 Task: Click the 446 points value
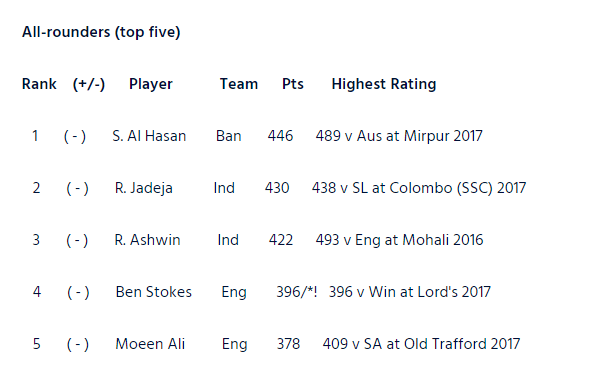pos(280,136)
